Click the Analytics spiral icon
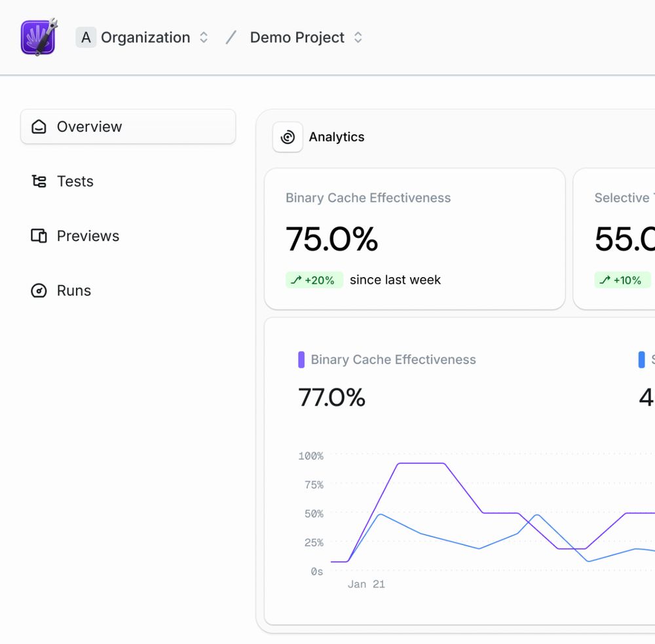The width and height of the screenshot is (655, 644). click(288, 137)
